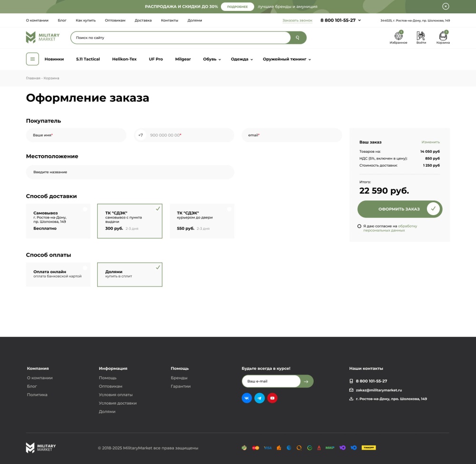Screen dimensions: 476x464
Task: Click the Войти login icon
Action: [421, 37]
